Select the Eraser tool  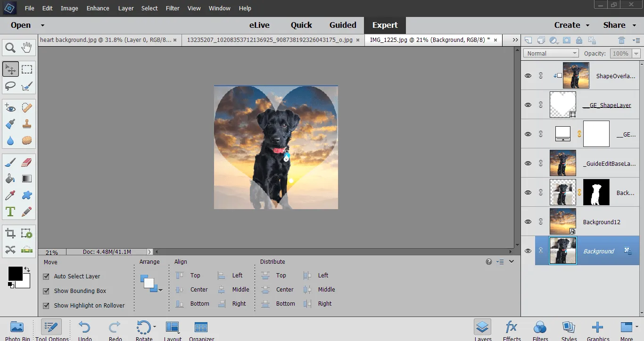tap(27, 162)
